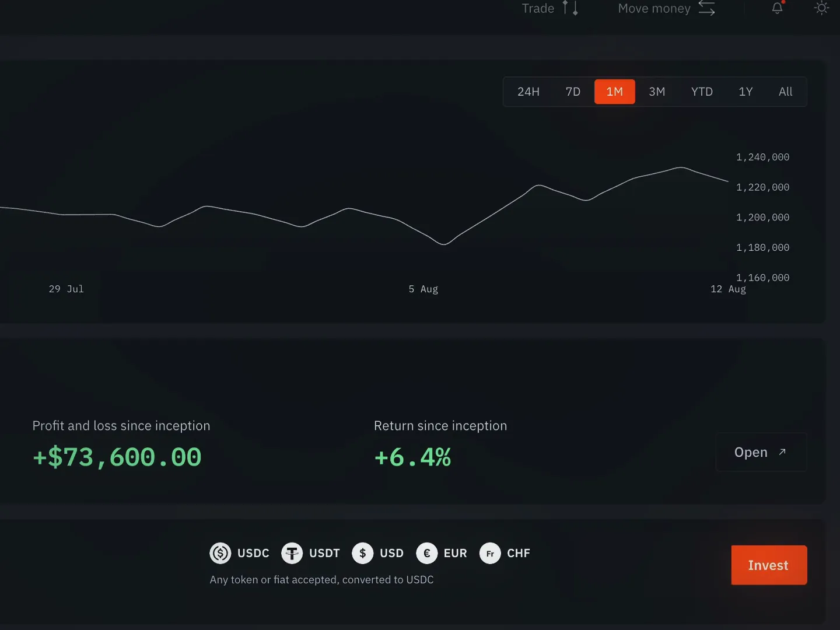This screenshot has width=840, height=630.
Task: Click the EUR currency label
Action: coord(455,553)
